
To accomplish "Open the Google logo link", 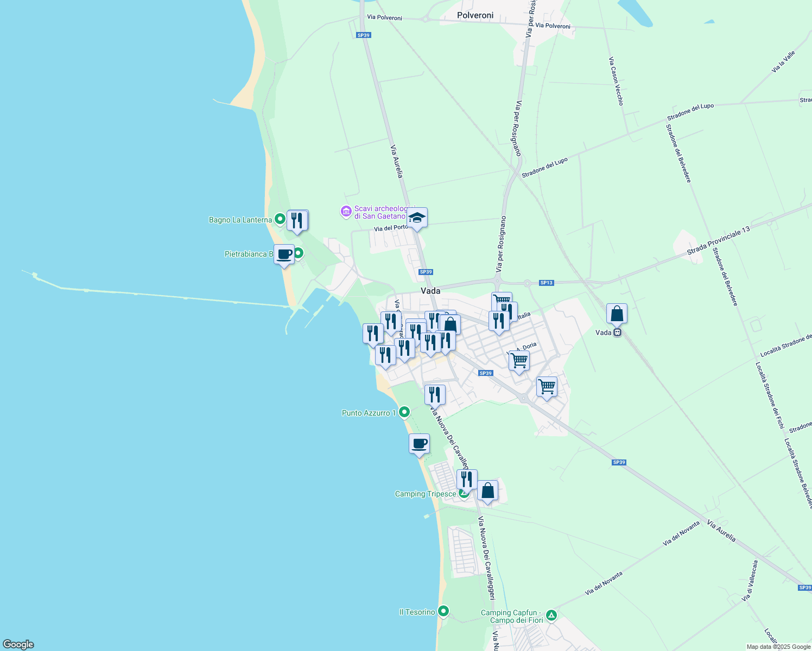I will (18, 644).
